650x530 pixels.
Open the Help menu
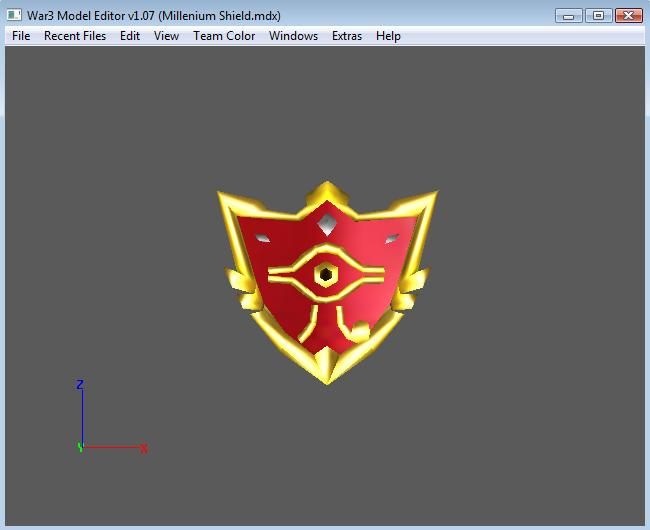click(x=388, y=36)
